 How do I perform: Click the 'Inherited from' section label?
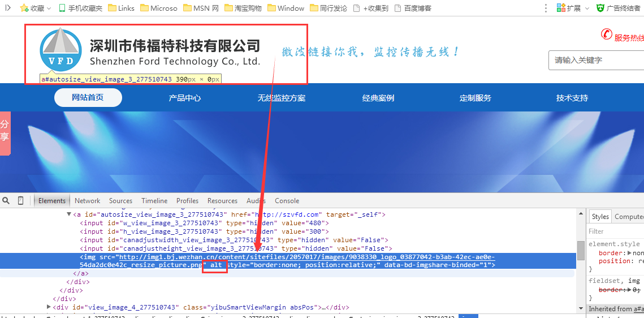tap(610, 308)
